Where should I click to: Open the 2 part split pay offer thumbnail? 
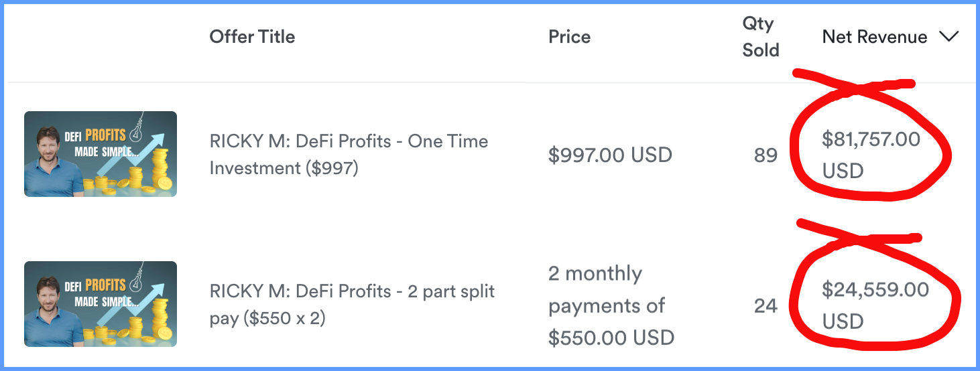[101, 304]
